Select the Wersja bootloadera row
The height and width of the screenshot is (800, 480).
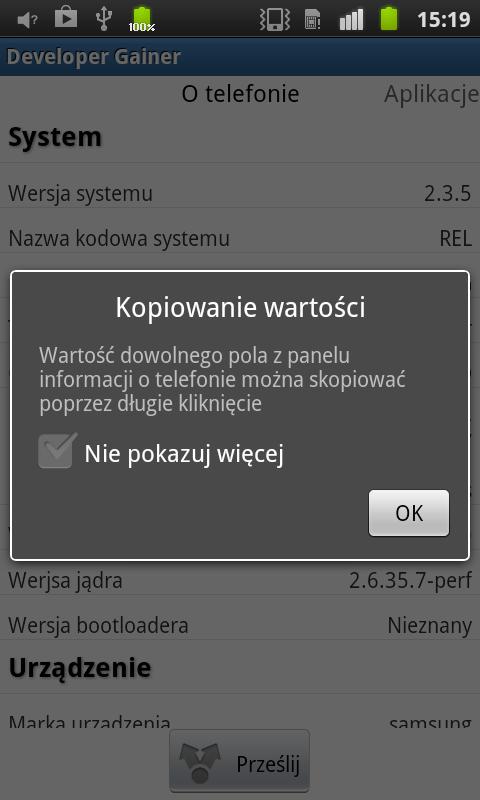[x=240, y=624]
